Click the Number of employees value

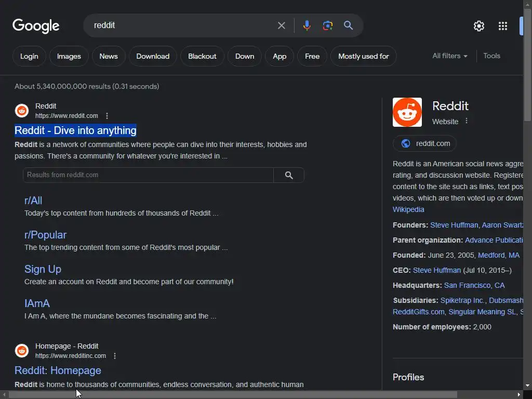pyautogui.click(x=482, y=327)
